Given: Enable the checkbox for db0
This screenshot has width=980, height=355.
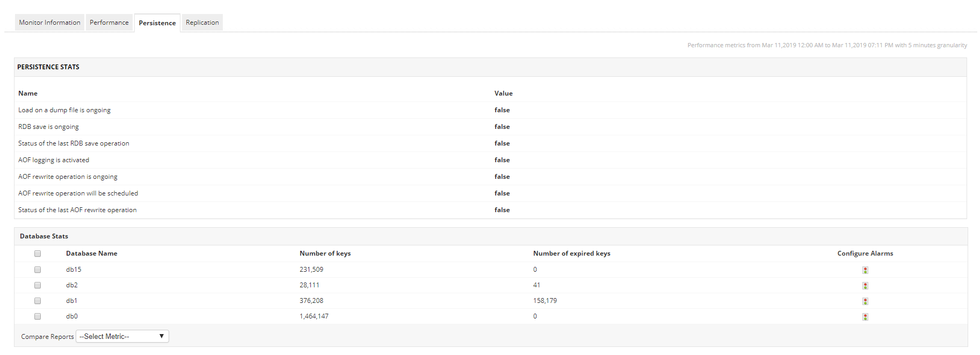Looking at the screenshot, I should point(38,316).
